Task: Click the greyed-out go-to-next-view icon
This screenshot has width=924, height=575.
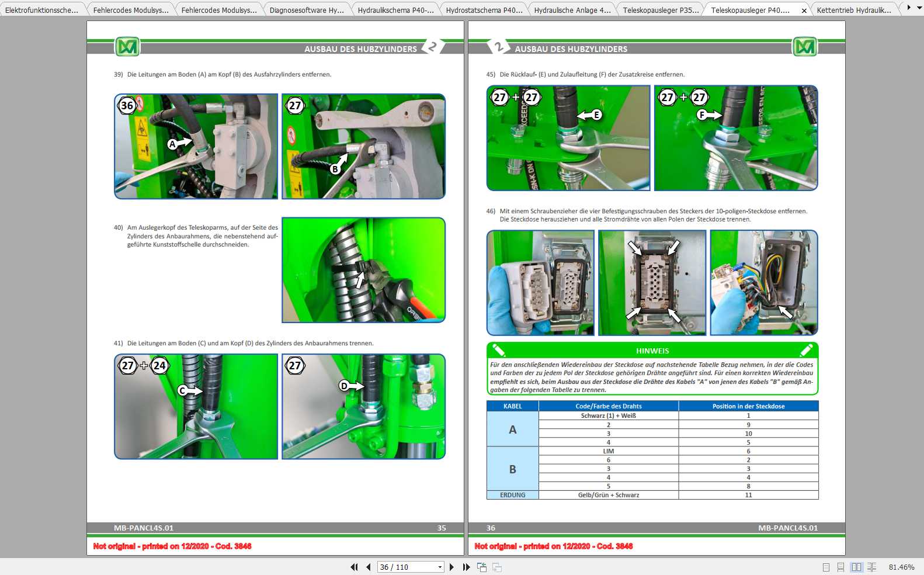Action: (497, 567)
